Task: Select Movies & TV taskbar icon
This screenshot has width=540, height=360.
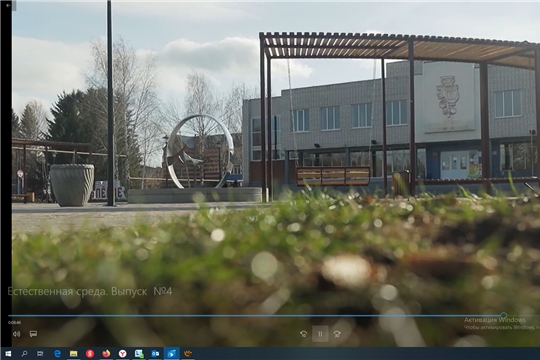Action: pos(172,354)
